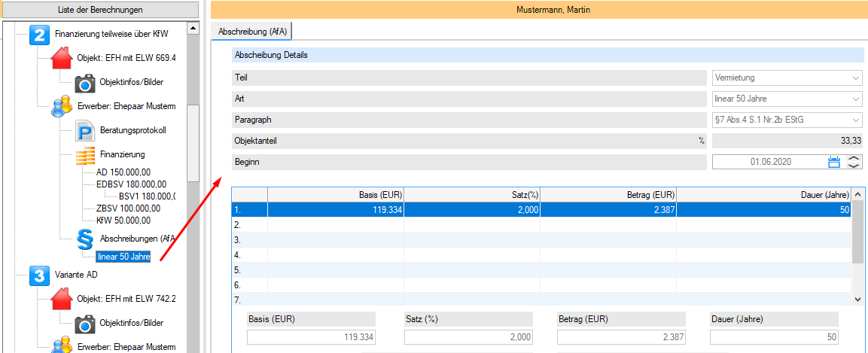Click the Finanzierung coin stack icon
Viewport: 868px width, 353px height.
(85, 154)
